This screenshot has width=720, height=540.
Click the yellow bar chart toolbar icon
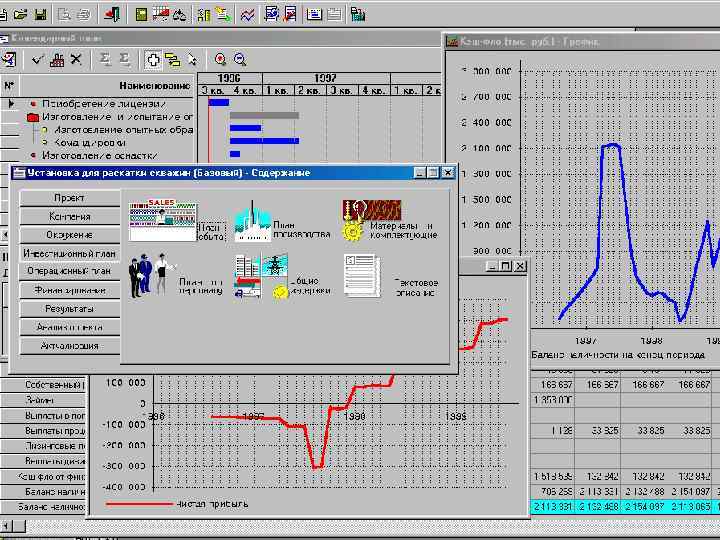(x=203, y=15)
